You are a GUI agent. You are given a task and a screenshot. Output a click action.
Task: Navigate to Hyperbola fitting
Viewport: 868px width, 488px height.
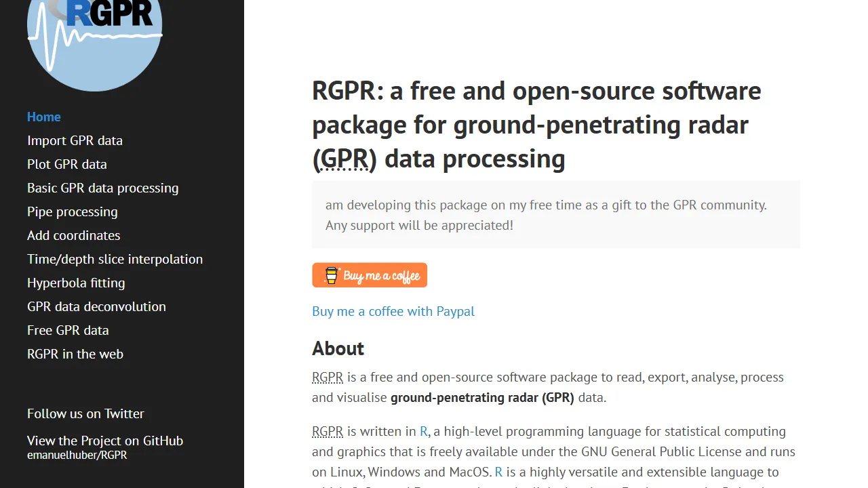tap(76, 283)
